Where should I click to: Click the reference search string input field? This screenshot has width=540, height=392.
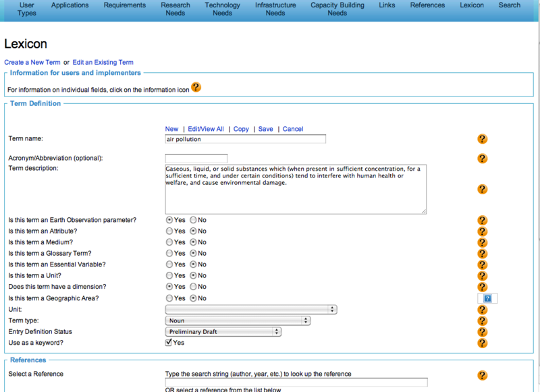coord(296,383)
